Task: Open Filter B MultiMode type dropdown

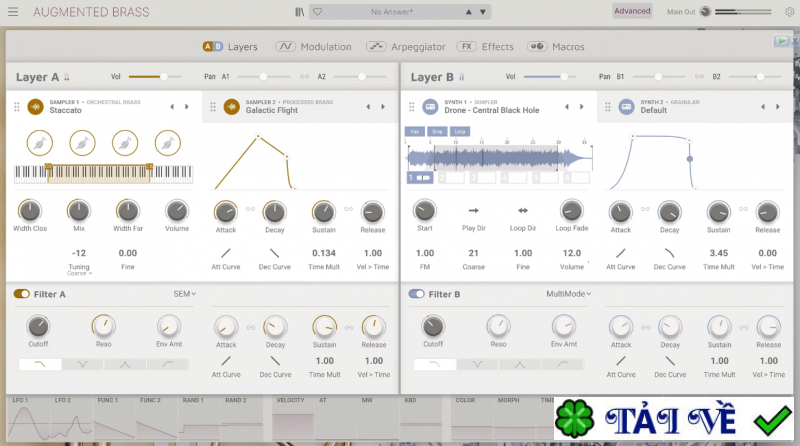Action: point(568,294)
